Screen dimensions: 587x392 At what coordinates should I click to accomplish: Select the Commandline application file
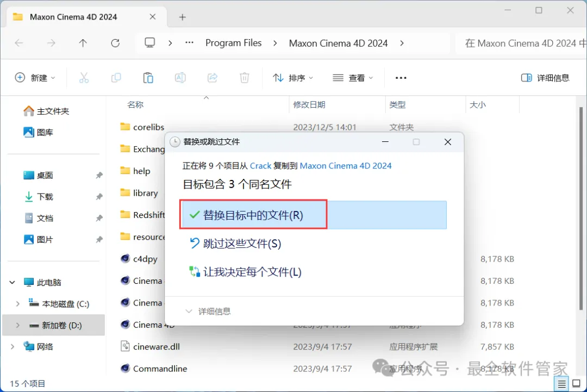click(153, 369)
